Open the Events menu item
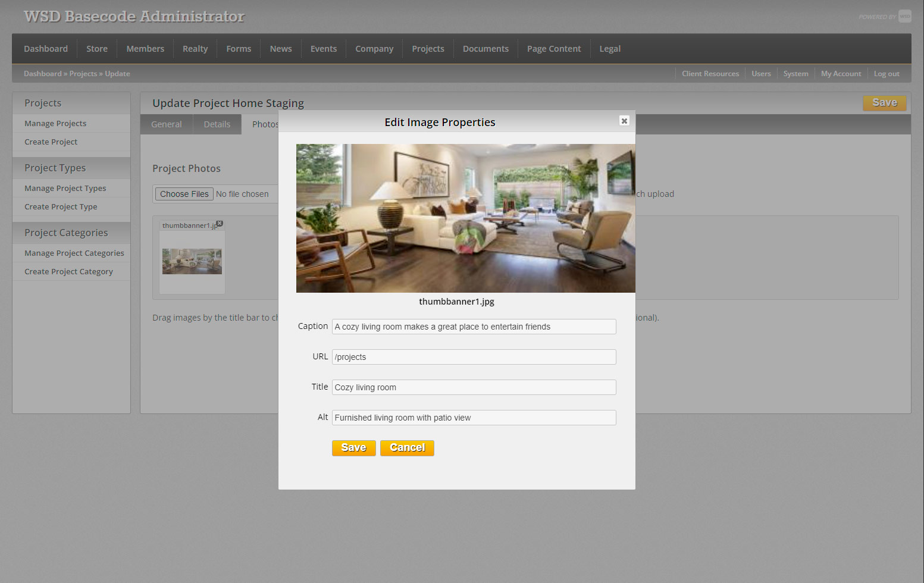Image resolution: width=924 pixels, height=583 pixels. tap(324, 49)
